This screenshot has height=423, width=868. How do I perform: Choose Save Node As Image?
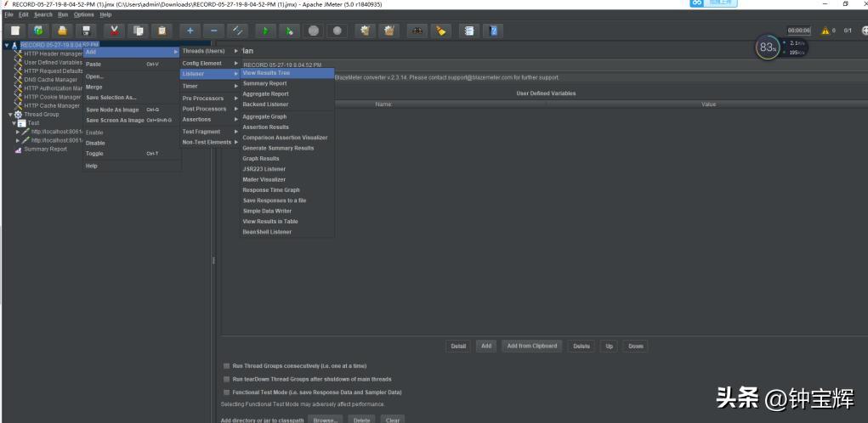click(x=132, y=110)
